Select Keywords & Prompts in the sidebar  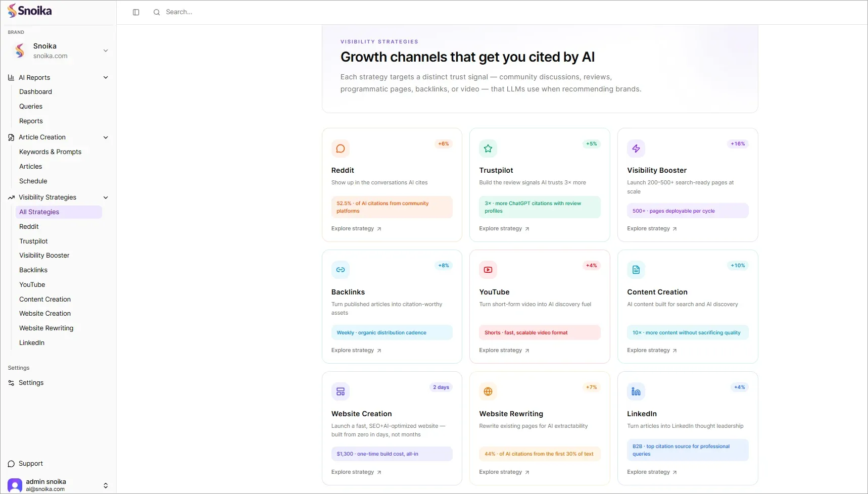(x=50, y=152)
